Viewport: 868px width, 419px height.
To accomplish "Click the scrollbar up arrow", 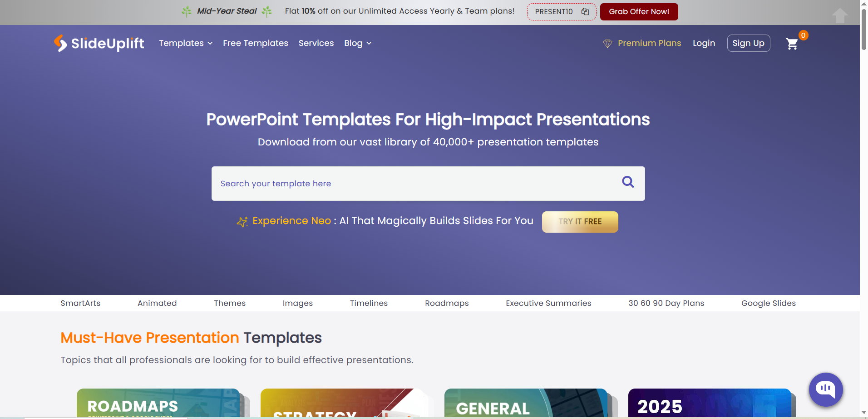I will pyautogui.click(x=864, y=4).
